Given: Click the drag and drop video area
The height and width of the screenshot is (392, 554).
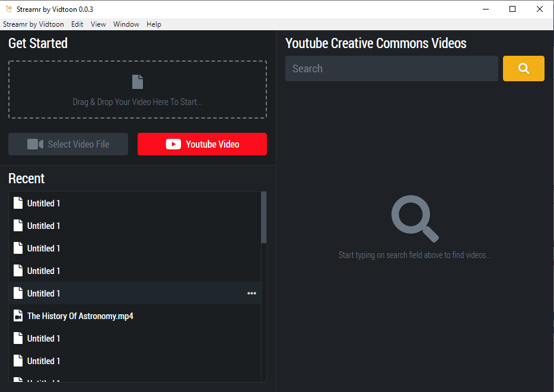Looking at the screenshot, I should (x=138, y=90).
